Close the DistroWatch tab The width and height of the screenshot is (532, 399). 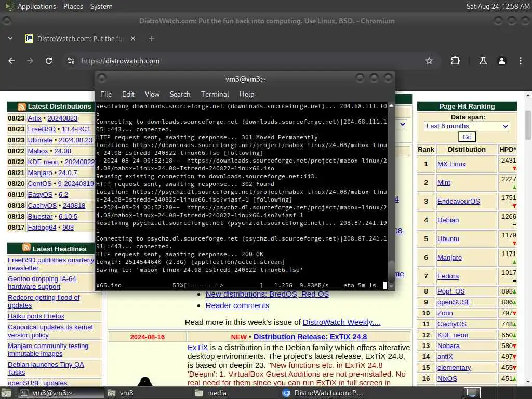pos(133,38)
